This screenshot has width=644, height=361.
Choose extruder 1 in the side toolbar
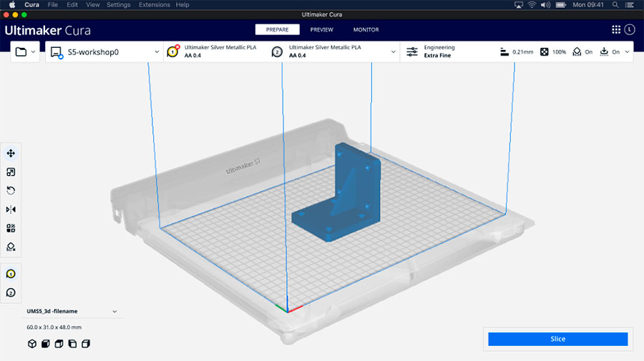point(11,274)
